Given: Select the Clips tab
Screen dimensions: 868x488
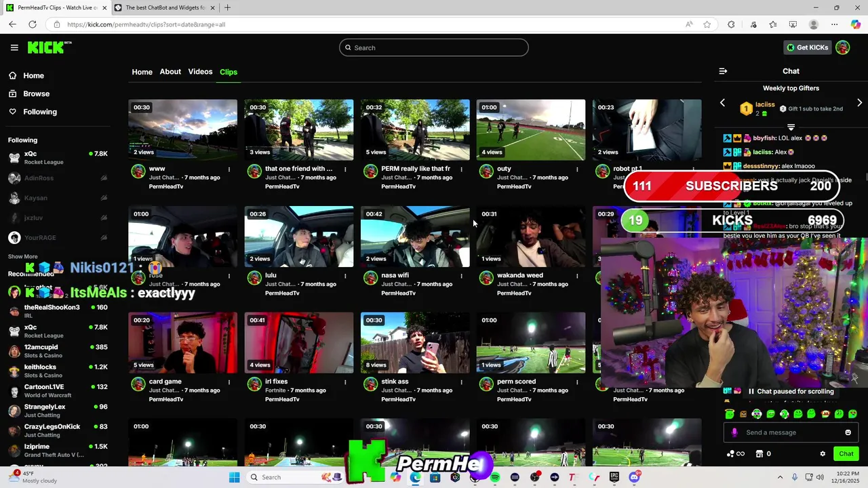Looking at the screenshot, I should point(229,72).
